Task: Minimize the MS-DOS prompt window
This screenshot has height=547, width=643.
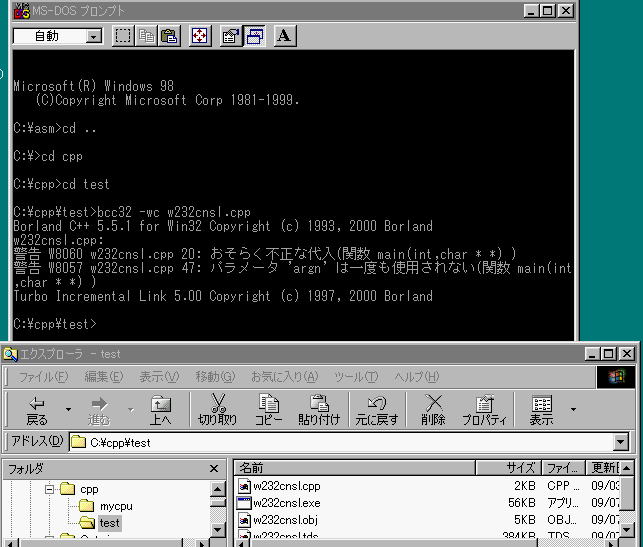Action: pyautogui.click(x=531, y=11)
